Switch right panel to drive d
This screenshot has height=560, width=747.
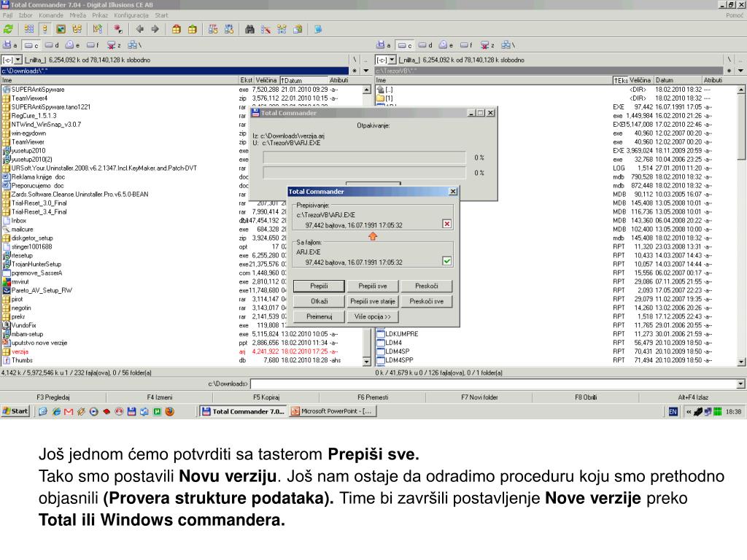(425, 45)
